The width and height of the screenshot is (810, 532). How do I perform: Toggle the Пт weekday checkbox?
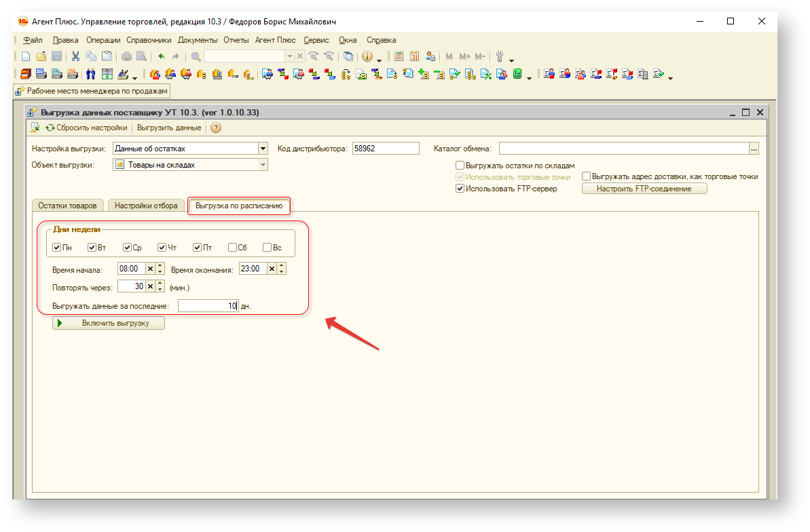198,248
